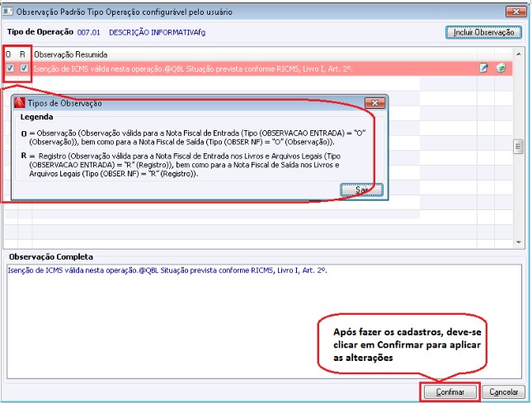This screenshot has width=532, height=403.
Task: Click the edit pencil icon in the Isenção de ICMS row
Action: coord(483,68)
